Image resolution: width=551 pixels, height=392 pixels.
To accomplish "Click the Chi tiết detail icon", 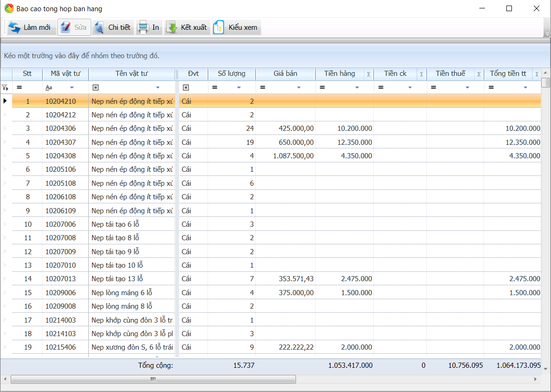I will [x=99, y=27].
